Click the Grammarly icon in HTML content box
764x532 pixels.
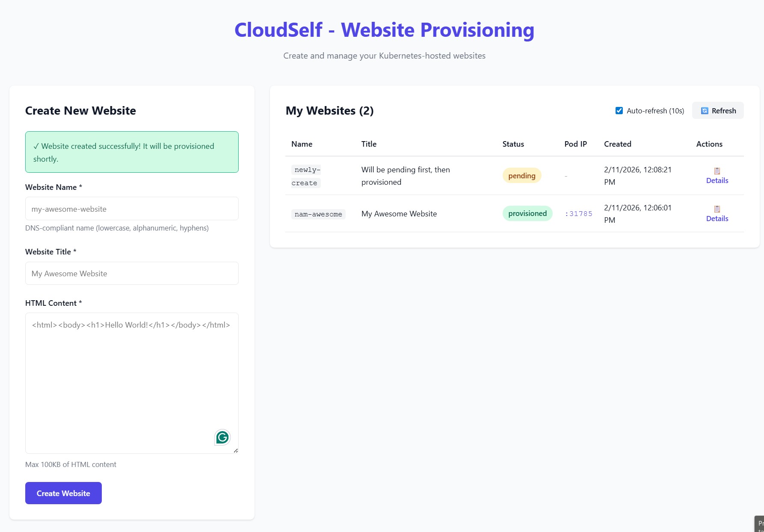[222, 437]
